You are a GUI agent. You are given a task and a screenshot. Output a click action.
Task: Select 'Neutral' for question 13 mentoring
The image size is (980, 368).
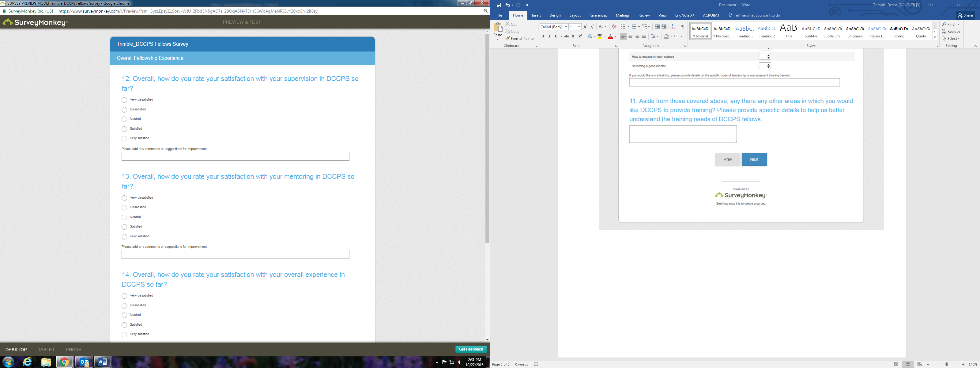point(124,217)
